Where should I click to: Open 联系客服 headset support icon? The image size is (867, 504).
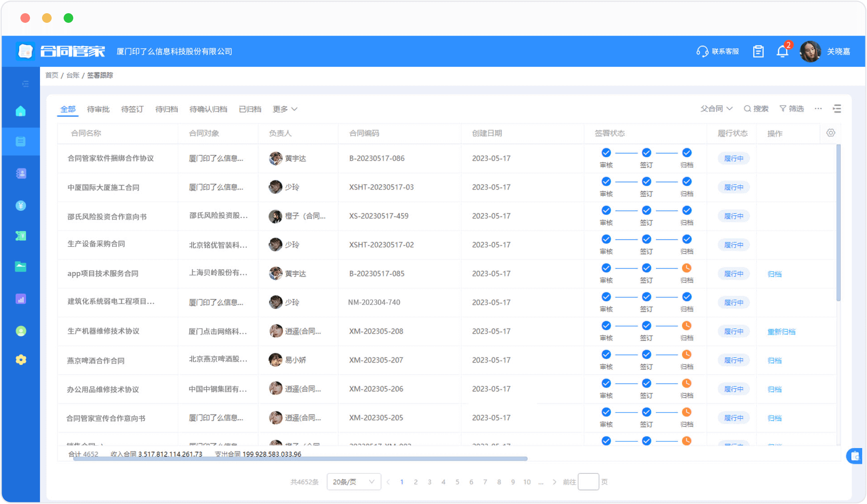702,52
